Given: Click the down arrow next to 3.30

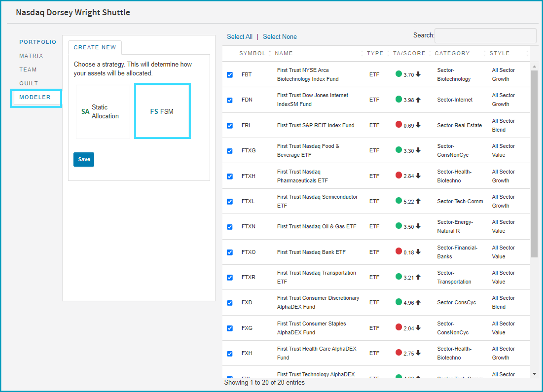Looking at the screenshot, I should (418, 150).
